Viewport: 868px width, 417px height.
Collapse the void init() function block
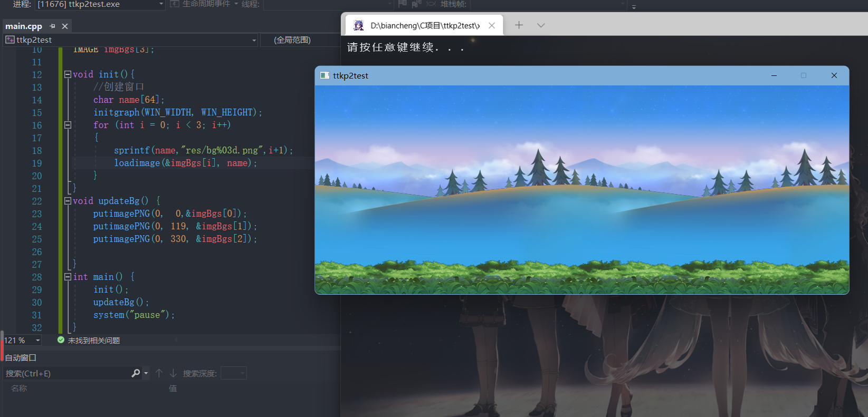(68, 74)
